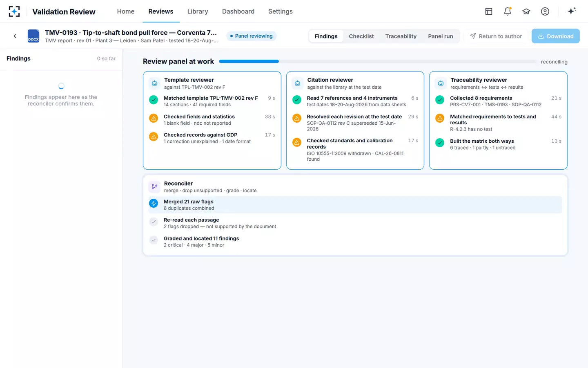The width and height of the screenshot is (588, 368).
Task: Click the DOCX file icon
Action: coord(33,36)
